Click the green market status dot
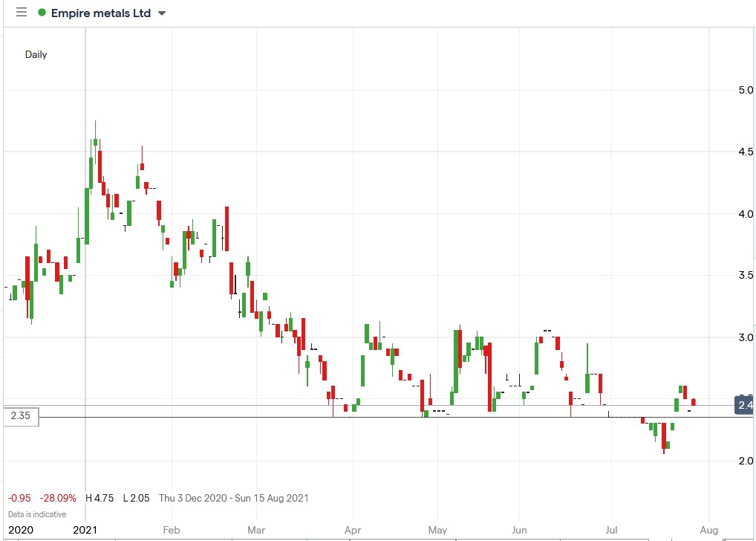The width and height of the screenshot is (756, 541). [x=42, y=13]
